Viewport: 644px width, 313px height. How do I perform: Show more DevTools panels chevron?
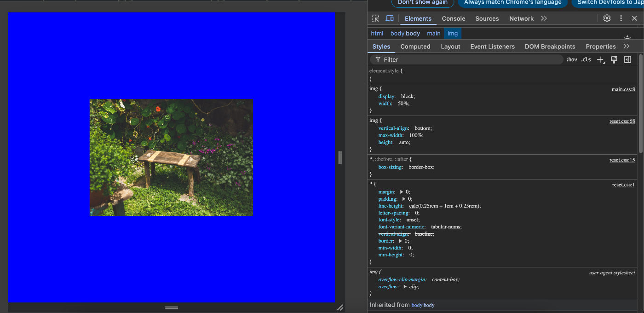coord(544,18)
